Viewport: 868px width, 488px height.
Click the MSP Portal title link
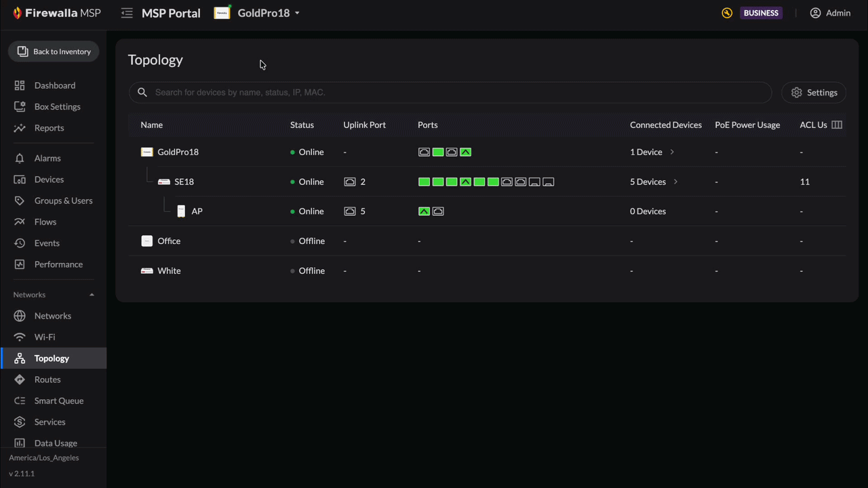[x=171, y=13]
